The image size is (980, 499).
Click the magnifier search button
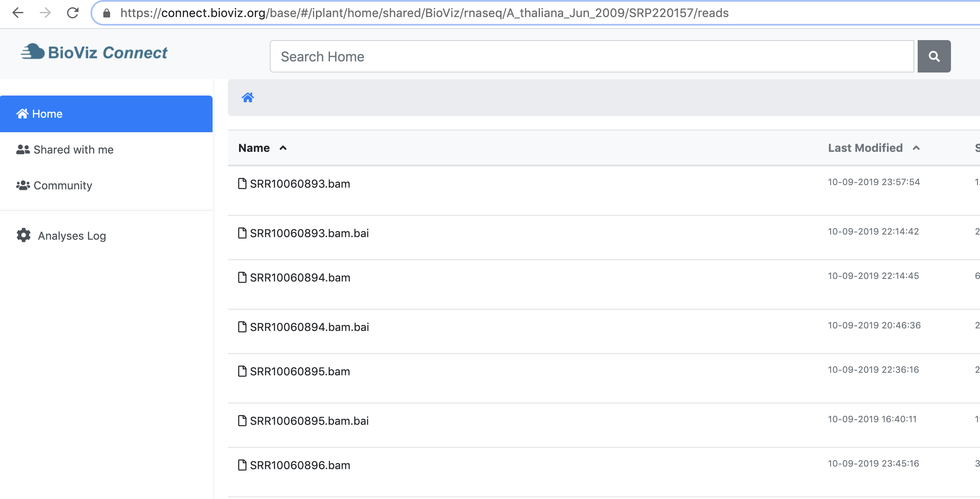pos(933,56)
